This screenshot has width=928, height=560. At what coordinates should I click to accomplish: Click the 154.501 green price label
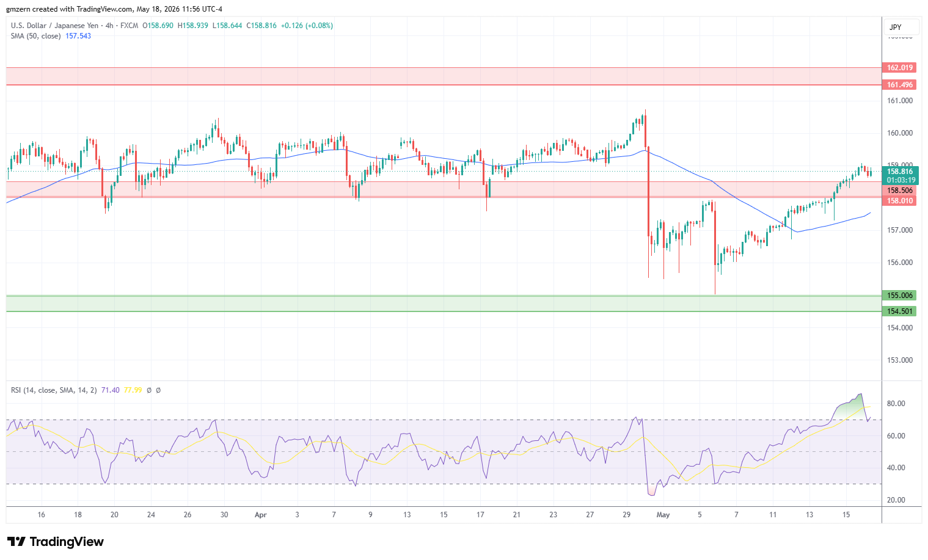point(900,311)
